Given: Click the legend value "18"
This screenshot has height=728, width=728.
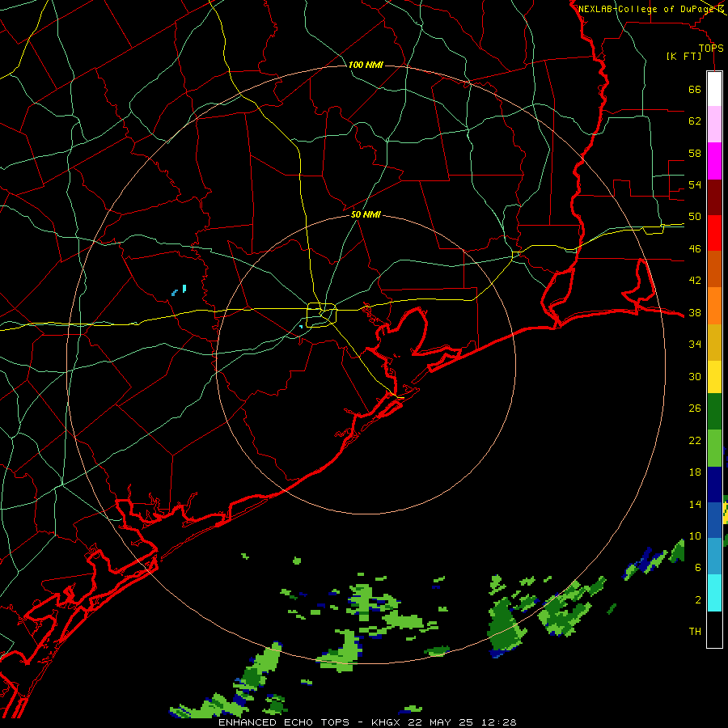Looking at the screenshot, I should click(695, 472).
